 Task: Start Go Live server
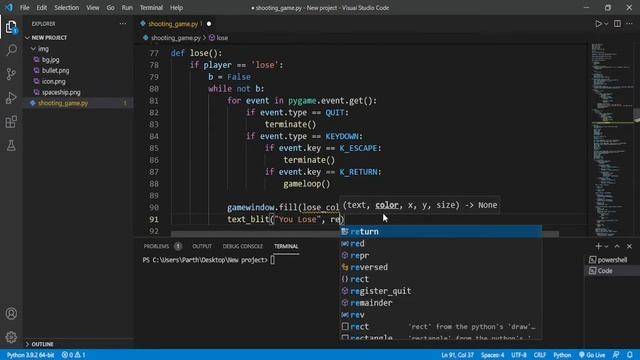[592, 355]
